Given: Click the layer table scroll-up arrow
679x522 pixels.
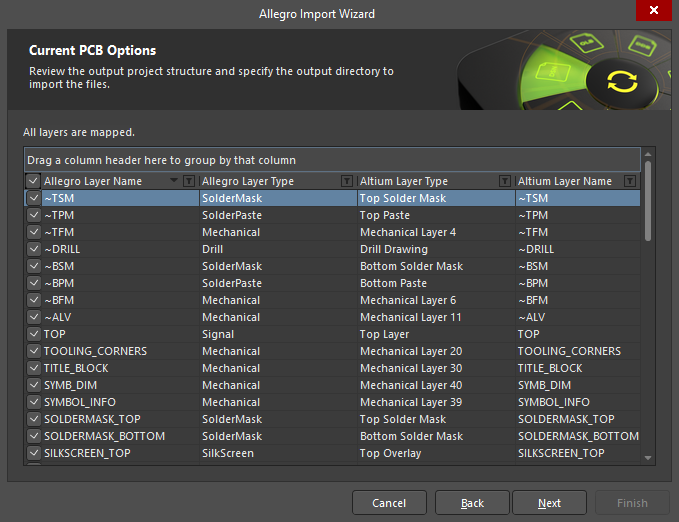Looking at the screenshot, I should coord(648,154).
